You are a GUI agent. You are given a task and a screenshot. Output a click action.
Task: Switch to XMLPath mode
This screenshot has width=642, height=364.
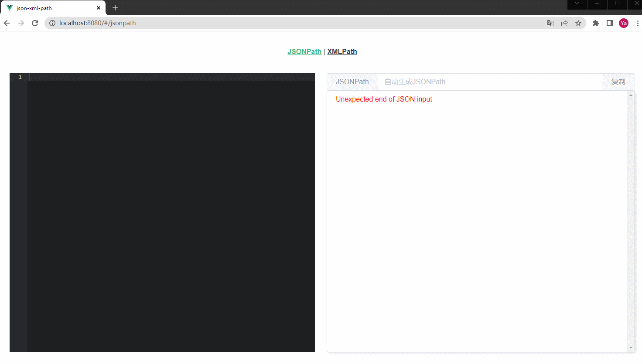342,51
